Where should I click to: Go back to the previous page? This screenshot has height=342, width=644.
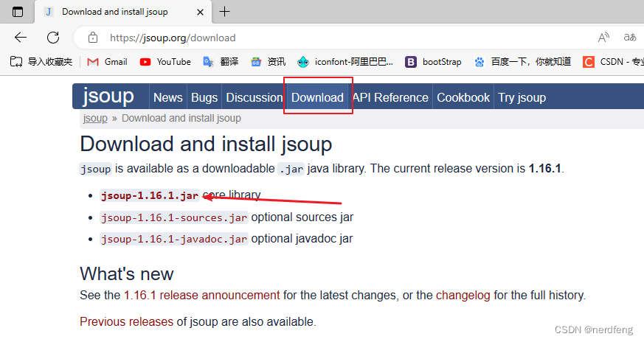tap(20, 38)
